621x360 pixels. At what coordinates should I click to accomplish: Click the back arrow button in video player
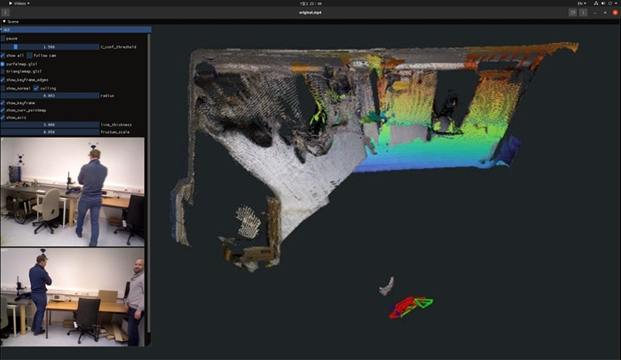coord(6,13)
